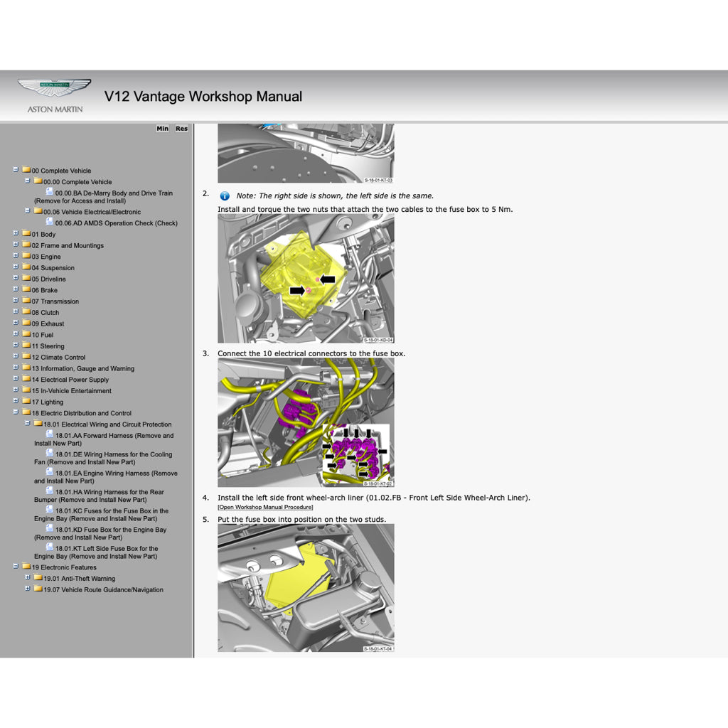Click the Res button in sidebar

182,129
